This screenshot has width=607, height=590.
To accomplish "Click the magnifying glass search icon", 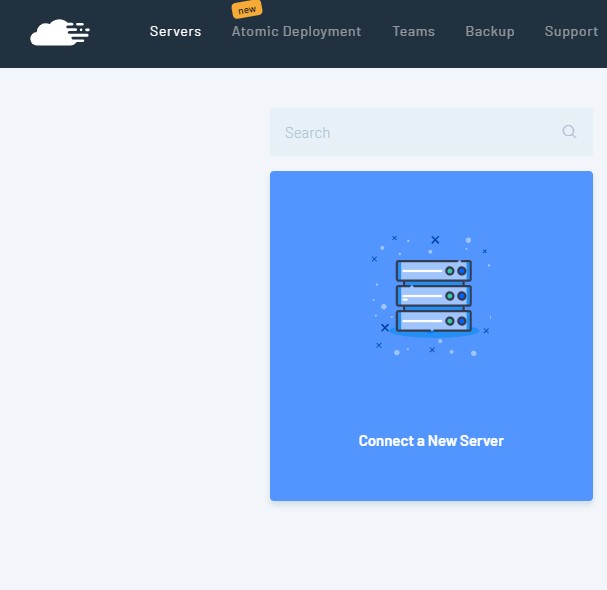I will 569,132.
